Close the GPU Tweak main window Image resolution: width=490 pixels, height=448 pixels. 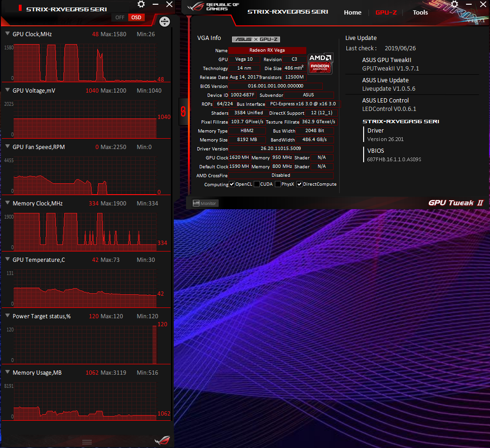[x=483, y=4]
